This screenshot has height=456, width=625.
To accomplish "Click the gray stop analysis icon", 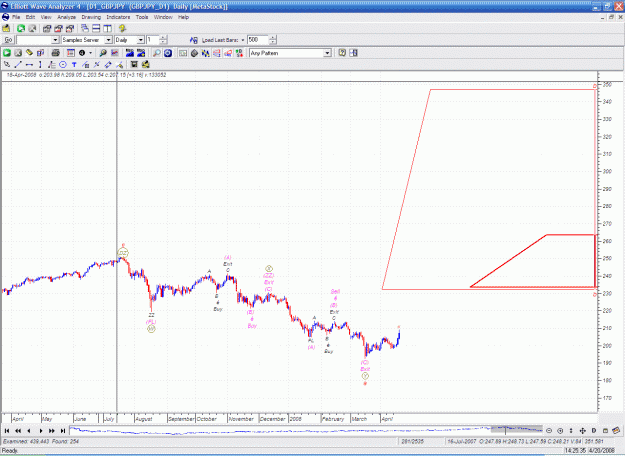I will click(18, 53).
